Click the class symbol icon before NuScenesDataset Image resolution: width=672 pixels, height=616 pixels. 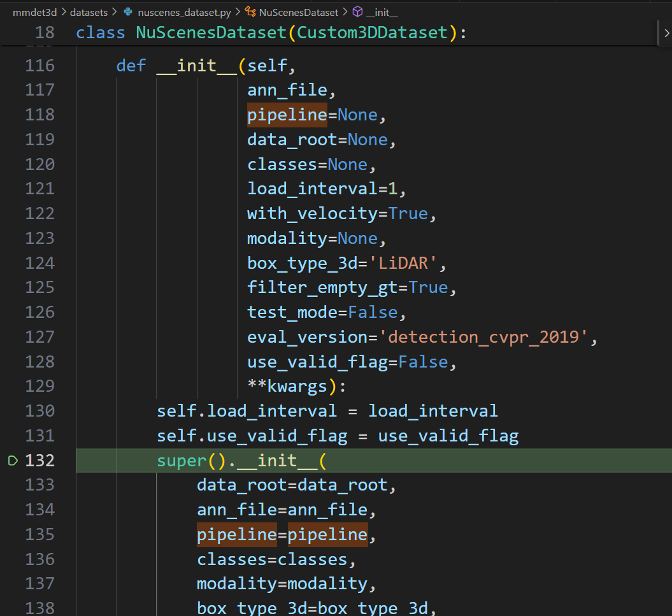click(250, 12)
